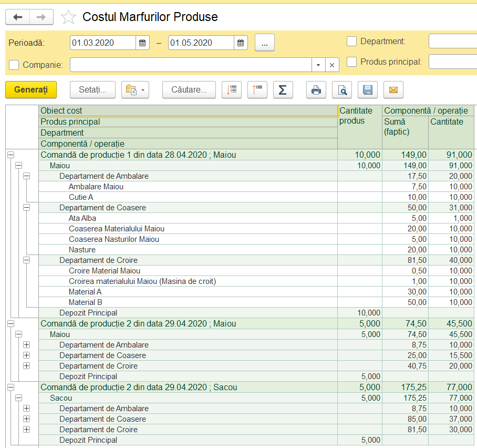Open calendar for end date 01.05.2020
Screen dimensions: 477x448
click(241, 43)
